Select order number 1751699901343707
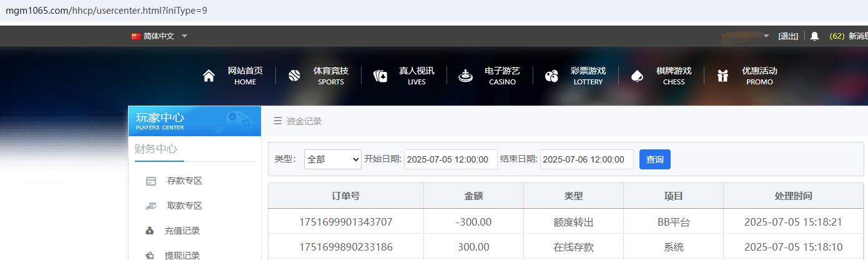The height and width of the screenshot is (260, 868). (346, 222)
